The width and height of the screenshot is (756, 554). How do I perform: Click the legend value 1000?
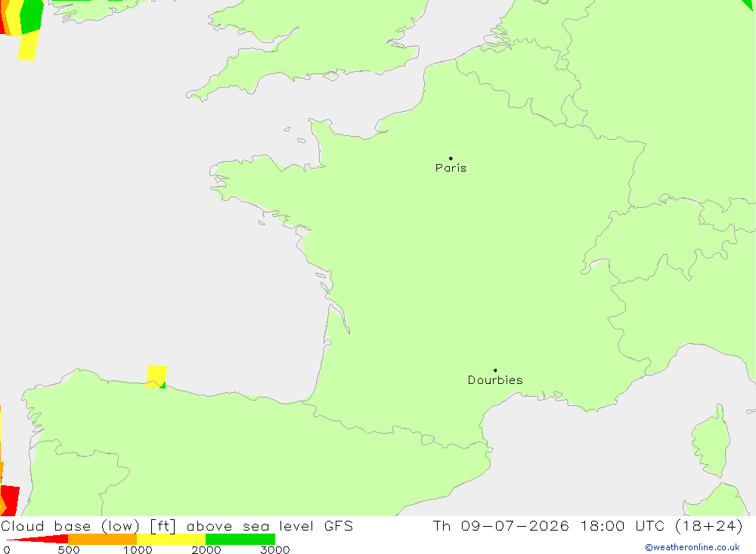coord(138,549)
